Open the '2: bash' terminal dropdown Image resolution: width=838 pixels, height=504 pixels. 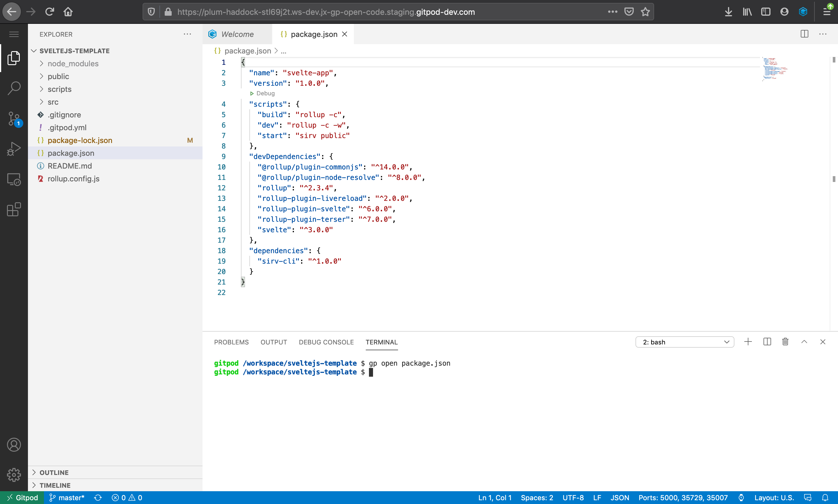point(685,342)
